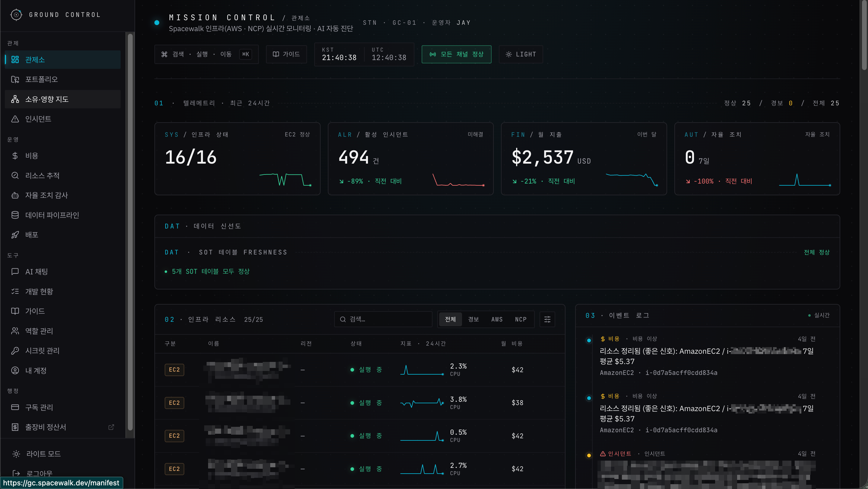Open the 출장비 정산서 receipt icon
The image size is (868, 489).
point(15,427)
